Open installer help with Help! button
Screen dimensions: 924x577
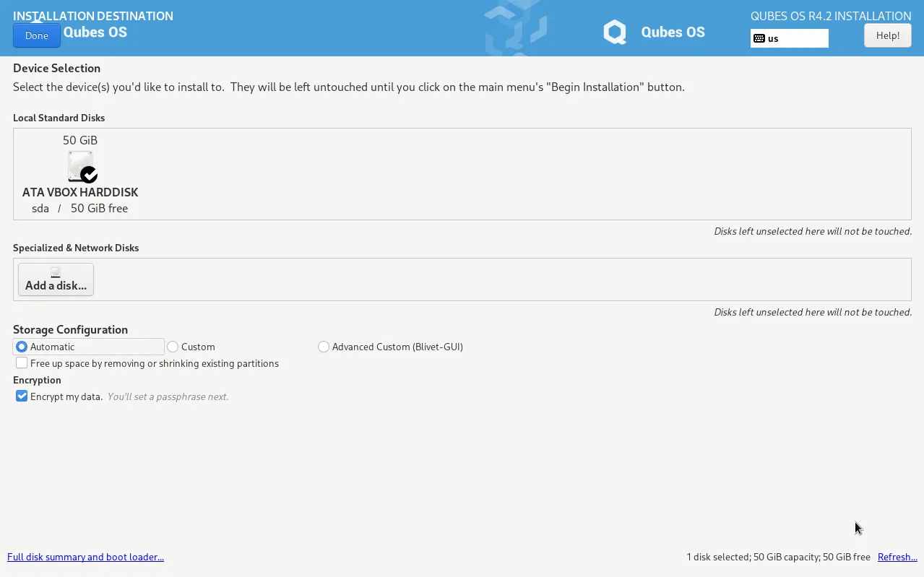point(887,35)
